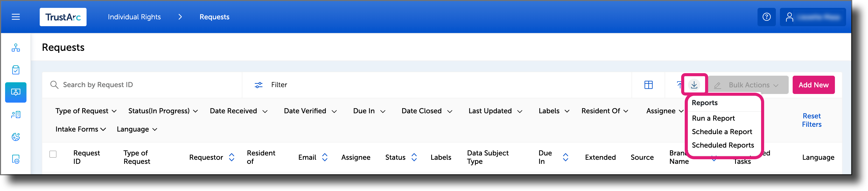Select the globe icon in the sidebar

[16, 137]
